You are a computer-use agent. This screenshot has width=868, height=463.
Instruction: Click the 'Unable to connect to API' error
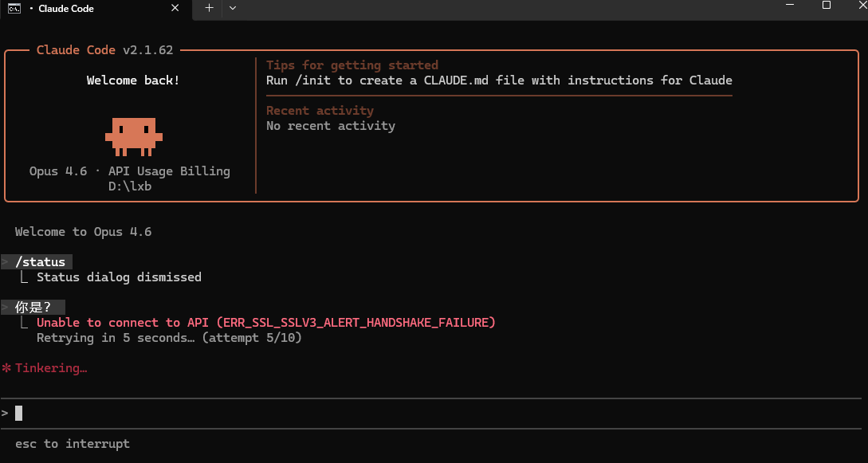click(x=265, y=323)
